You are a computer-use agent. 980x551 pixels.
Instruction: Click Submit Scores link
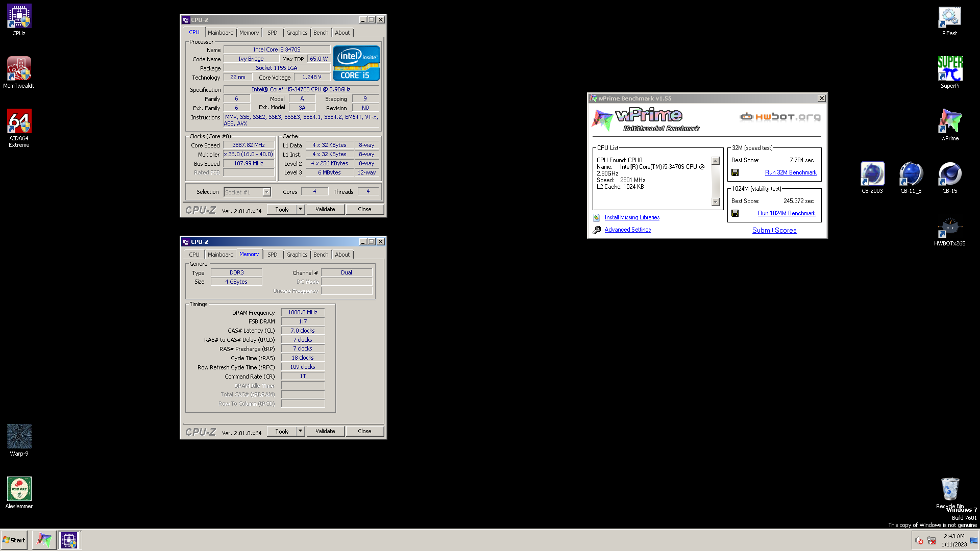tap(774, 230)
